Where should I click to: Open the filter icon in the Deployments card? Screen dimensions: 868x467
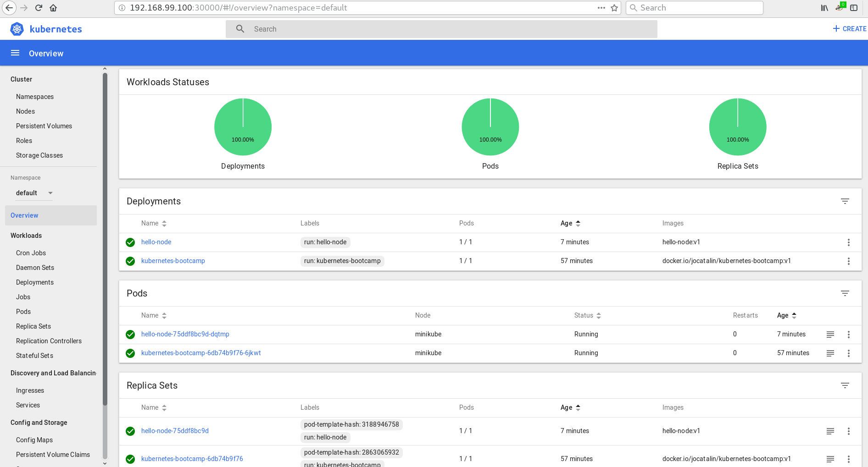pyautogui.click(x=845, y=201)
